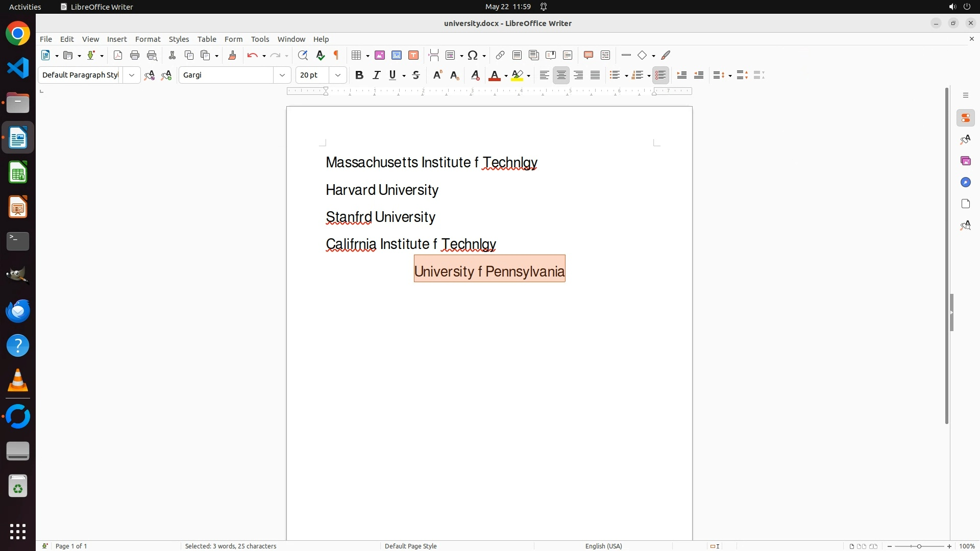Toggle Italic formatting
980x551 pixels.
pyautogui.click(x=377, y=75)
